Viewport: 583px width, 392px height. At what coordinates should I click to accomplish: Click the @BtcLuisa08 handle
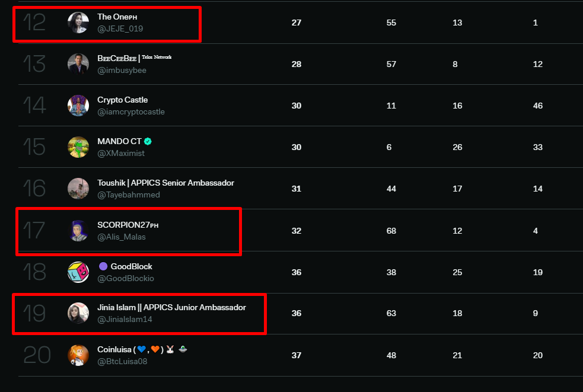[x=122, y=362]
